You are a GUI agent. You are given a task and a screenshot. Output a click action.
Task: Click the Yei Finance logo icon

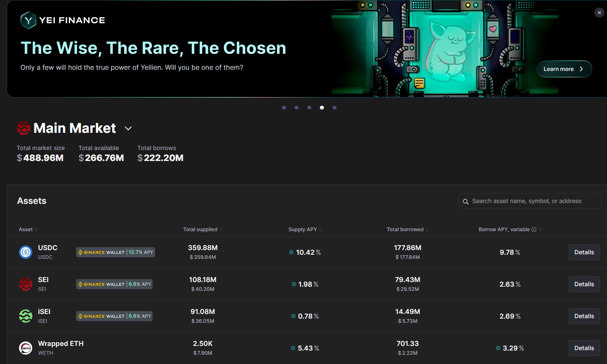(x=28, y=20)
